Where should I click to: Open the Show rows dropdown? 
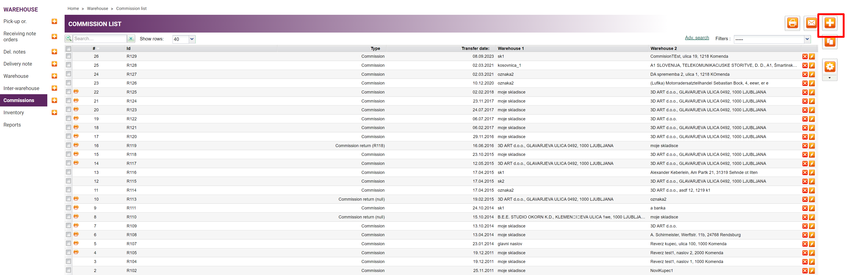[x=192, y=39]
